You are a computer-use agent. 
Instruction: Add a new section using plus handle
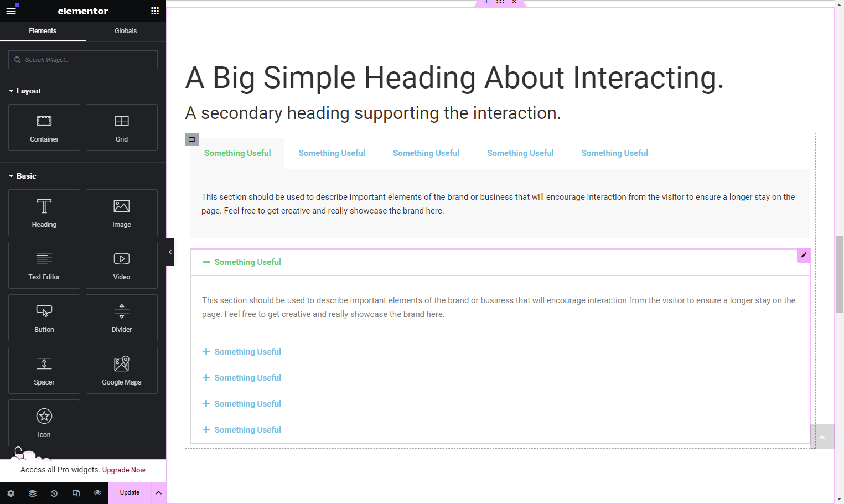point(486,2)
